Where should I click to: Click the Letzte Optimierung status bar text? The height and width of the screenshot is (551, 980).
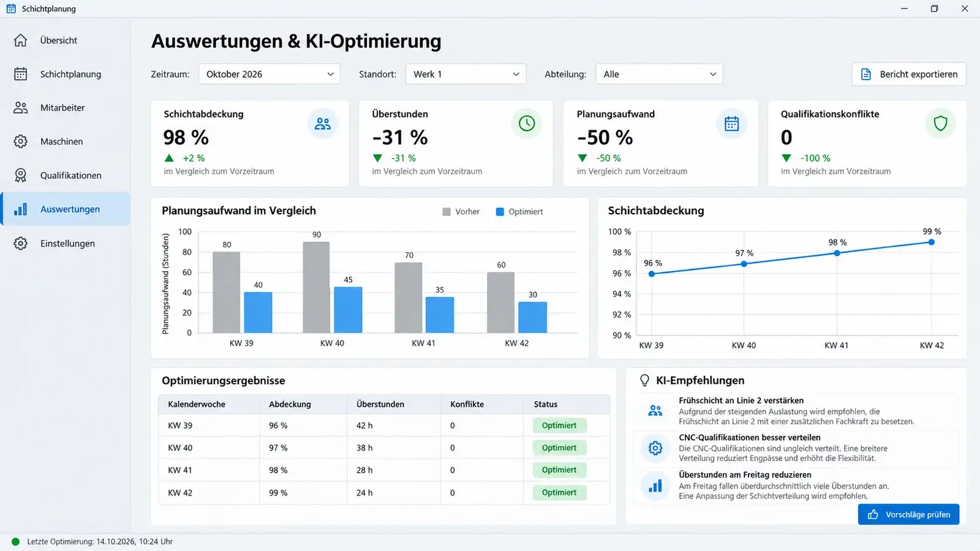tap(100, 542)
